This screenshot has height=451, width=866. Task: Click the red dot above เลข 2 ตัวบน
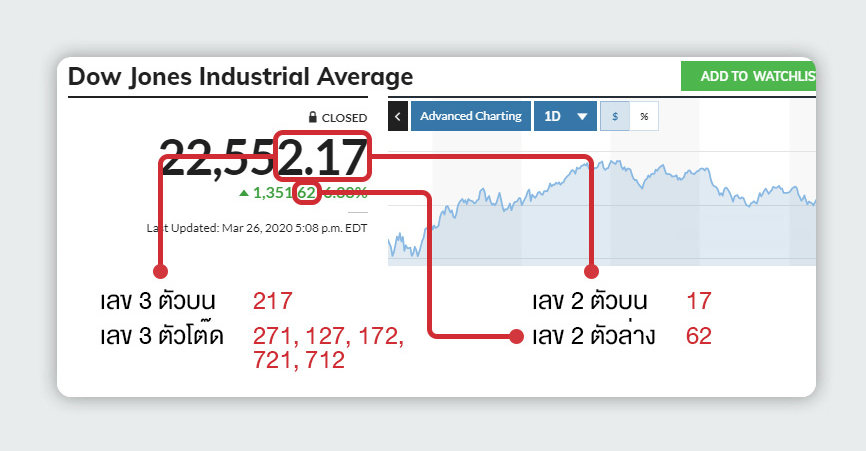click(591, 270)
